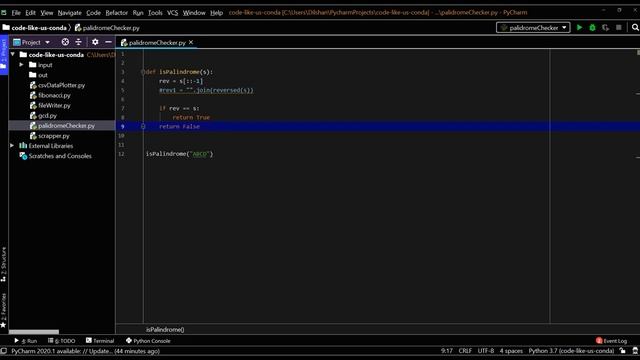Toggle the Structure side tab
The image size is (640, 360).
pyautogui.click(x=4, y=264)
